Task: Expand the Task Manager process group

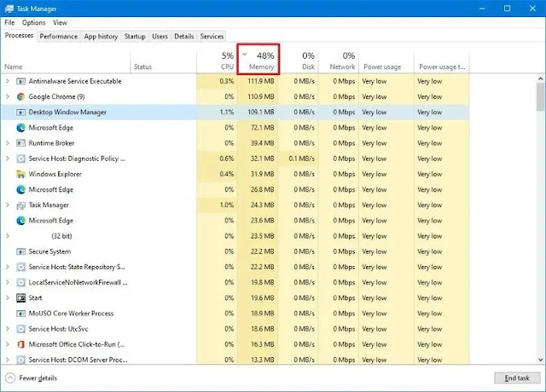Action: (8, 205)
